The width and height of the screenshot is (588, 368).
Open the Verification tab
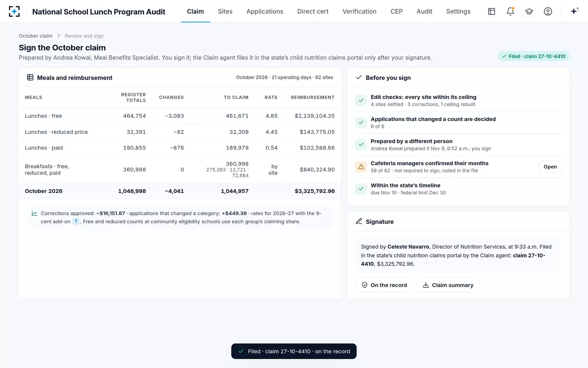pos(359,11)
